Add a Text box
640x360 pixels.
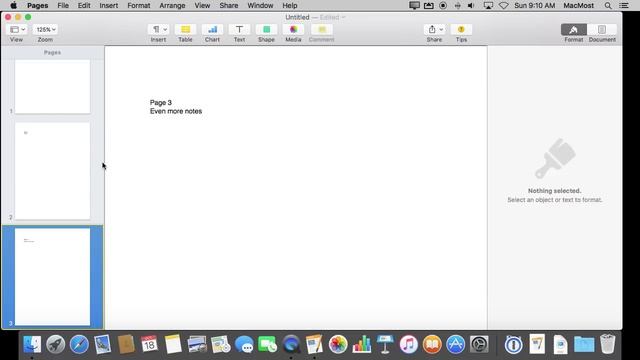(239, 29)
